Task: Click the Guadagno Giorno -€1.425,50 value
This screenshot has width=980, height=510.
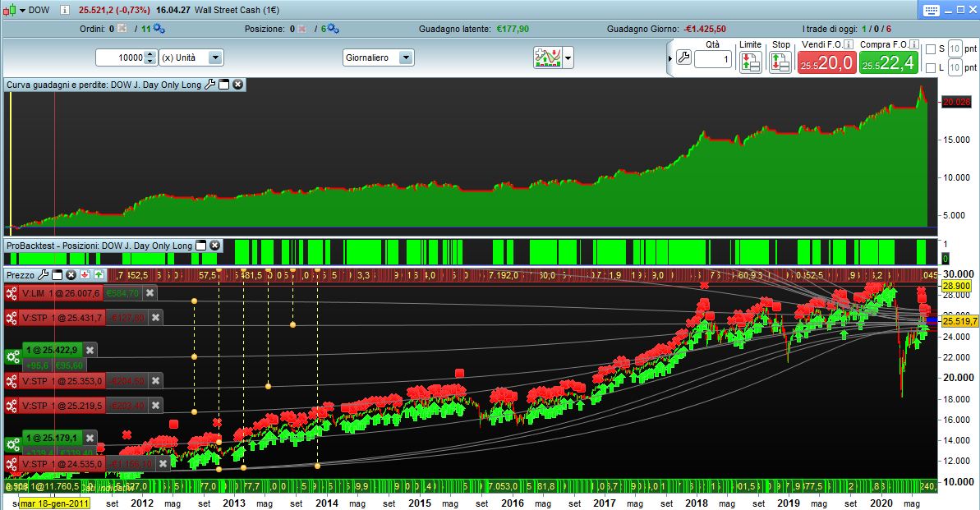Action: click(704, 29)
